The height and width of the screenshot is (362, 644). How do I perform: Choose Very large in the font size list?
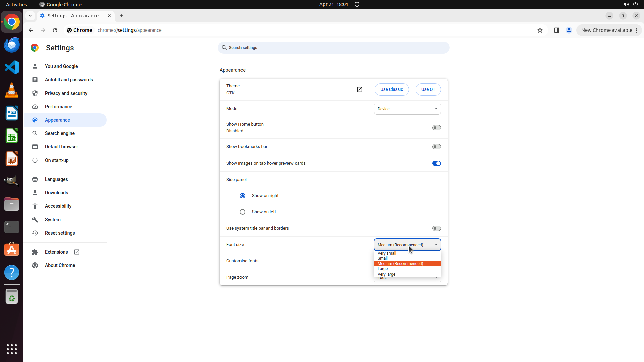386,274
